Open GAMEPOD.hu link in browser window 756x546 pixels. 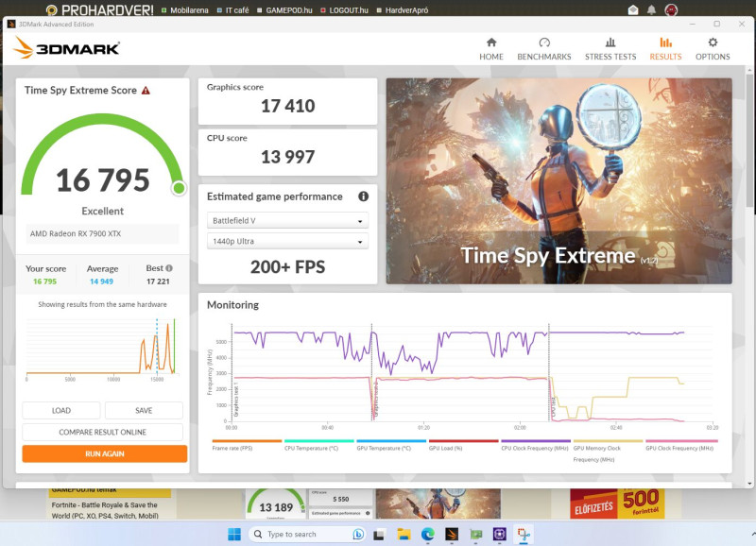click(x=285, y=10)
